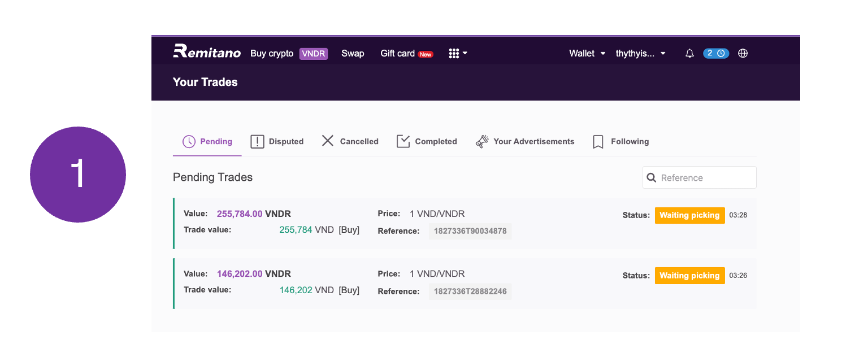Click the Remitano logo
Screen dimensions: 868x348
(x=206, y=51)
